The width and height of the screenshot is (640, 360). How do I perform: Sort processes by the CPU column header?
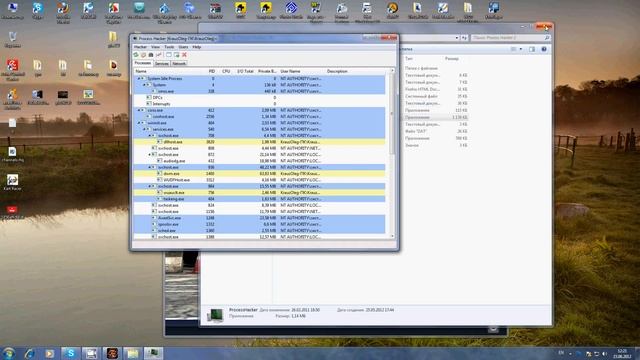[226, 71]
